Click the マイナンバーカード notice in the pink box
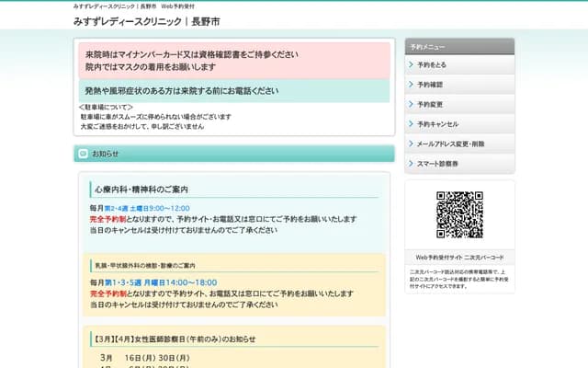Viewport: 588px width, 368px height. 192,54
